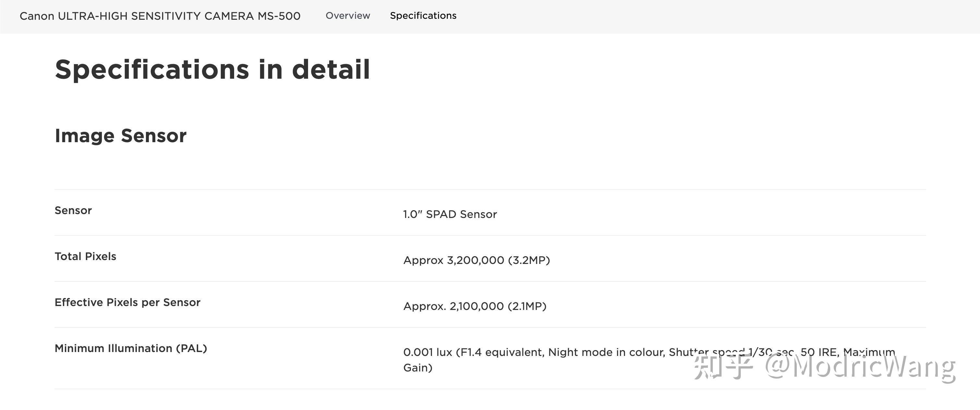Open the Overview tab
The image size is (980, 410).
[347, 16]
